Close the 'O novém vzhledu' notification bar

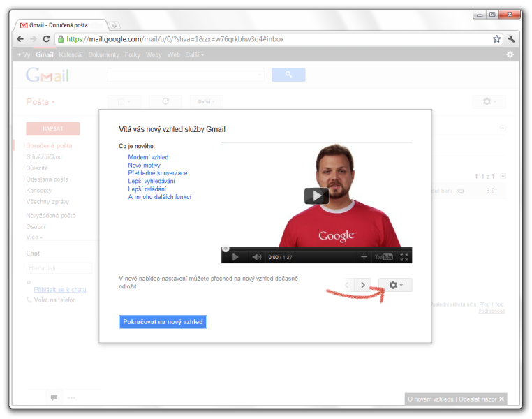pos(501,399)
